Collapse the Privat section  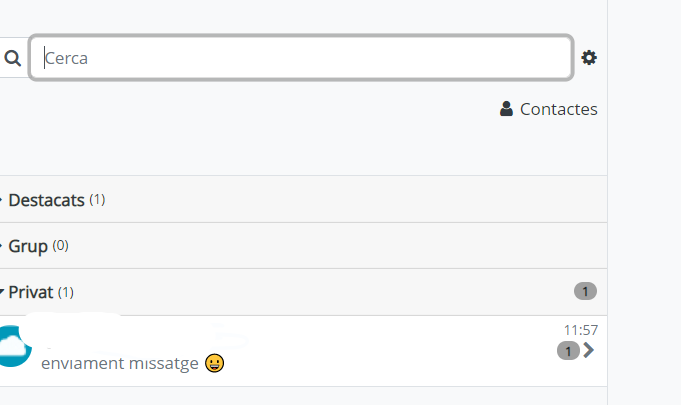click(303, 292)
